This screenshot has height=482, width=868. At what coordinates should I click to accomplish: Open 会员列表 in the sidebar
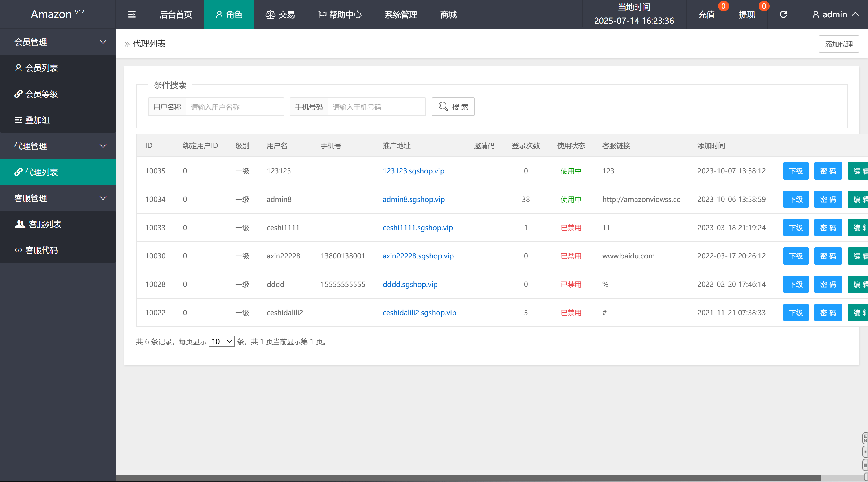coord(41,68)
